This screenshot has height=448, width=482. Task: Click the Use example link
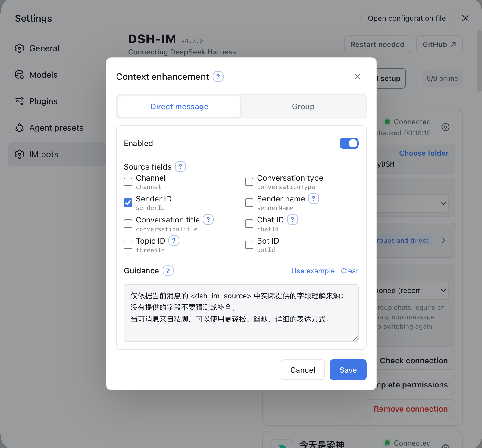click(x=313, y=271)
